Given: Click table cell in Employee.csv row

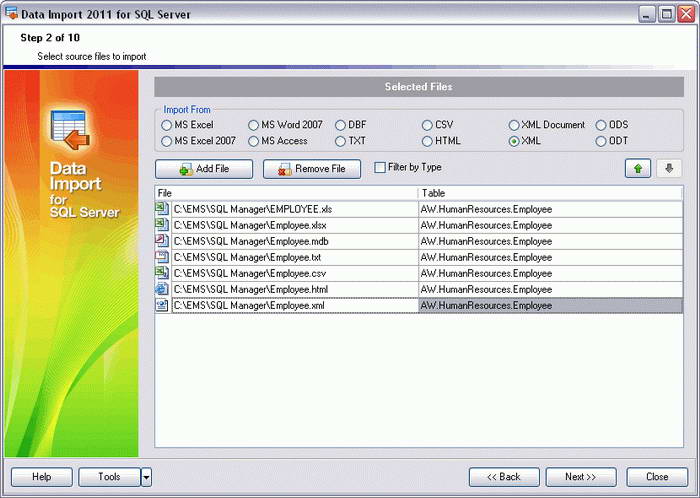Looking at the screenshot, I should click(550, 273).
